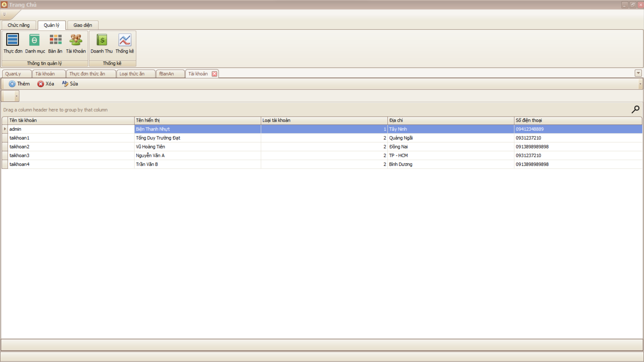Click the magnifier search icon in grid
This screenshot has height=362, width=644.
tap(635, 110)
